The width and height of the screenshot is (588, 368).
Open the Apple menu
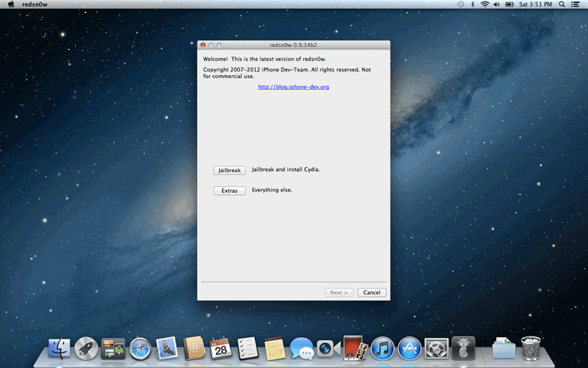tap(11, 4)
